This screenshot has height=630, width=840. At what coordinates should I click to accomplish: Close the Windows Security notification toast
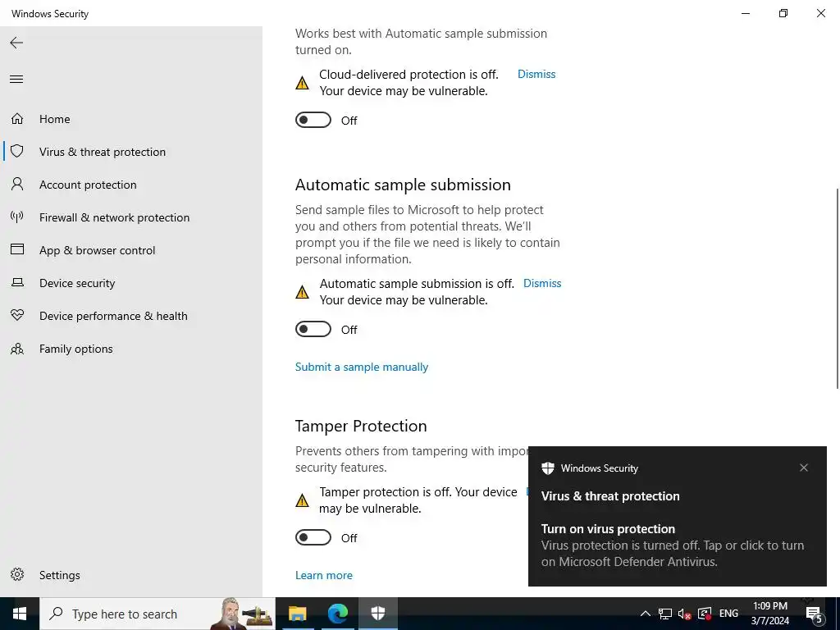[804, 468]
